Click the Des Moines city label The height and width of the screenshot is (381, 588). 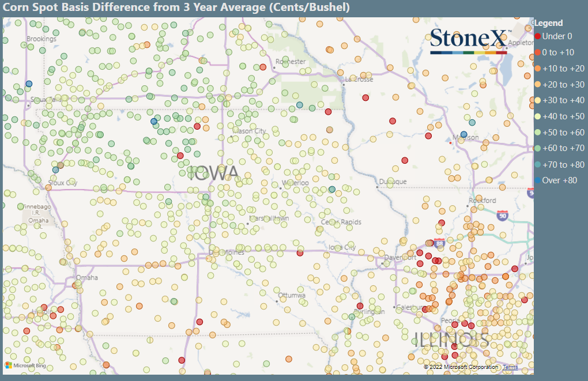pos(227,252)
